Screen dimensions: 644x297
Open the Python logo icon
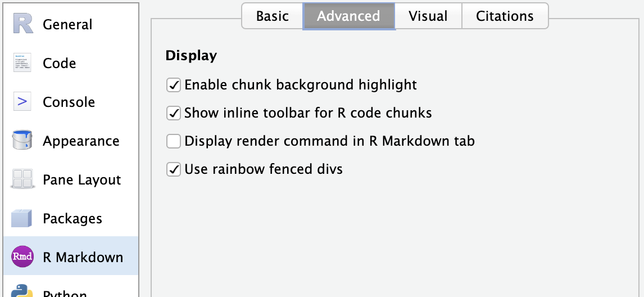pyautogui.click(x=22, y=290)
